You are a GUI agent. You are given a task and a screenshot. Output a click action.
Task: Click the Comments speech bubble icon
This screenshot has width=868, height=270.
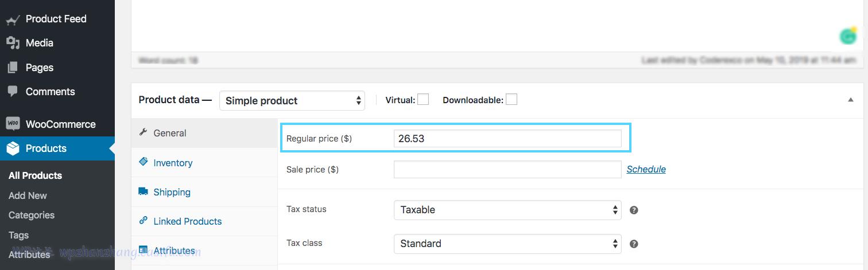pyautogui.click(x=13, y=92)
